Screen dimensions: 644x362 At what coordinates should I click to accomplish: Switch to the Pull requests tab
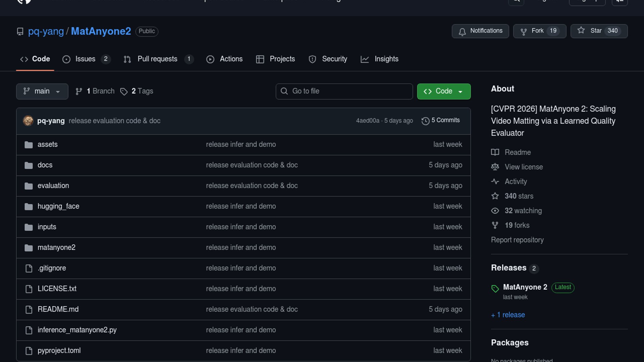[x=158, y=59]
